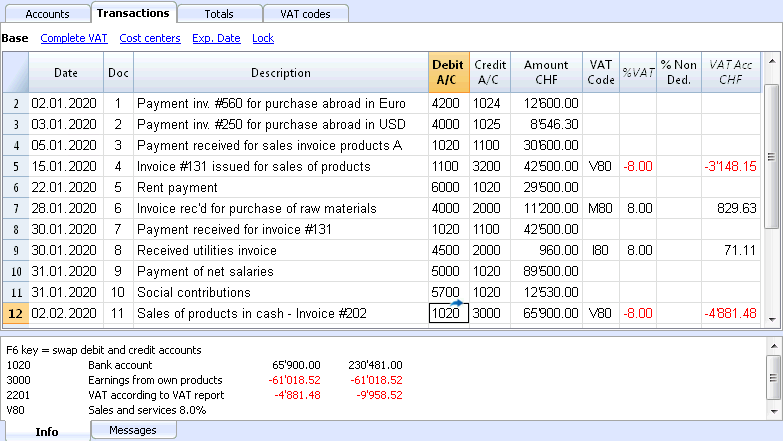Open the Exp. Date view
Viewport: 783px width, 441px height.
(216, 38)
